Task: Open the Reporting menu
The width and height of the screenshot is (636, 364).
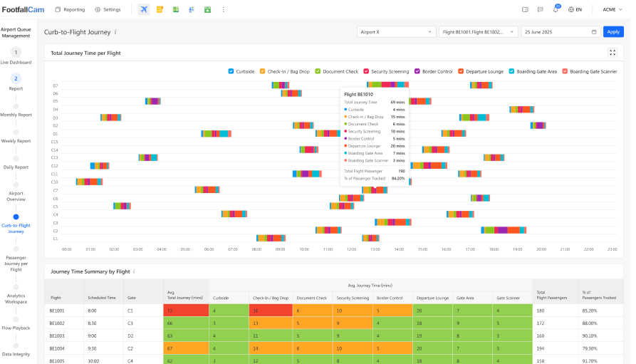Action: (70, 10)
